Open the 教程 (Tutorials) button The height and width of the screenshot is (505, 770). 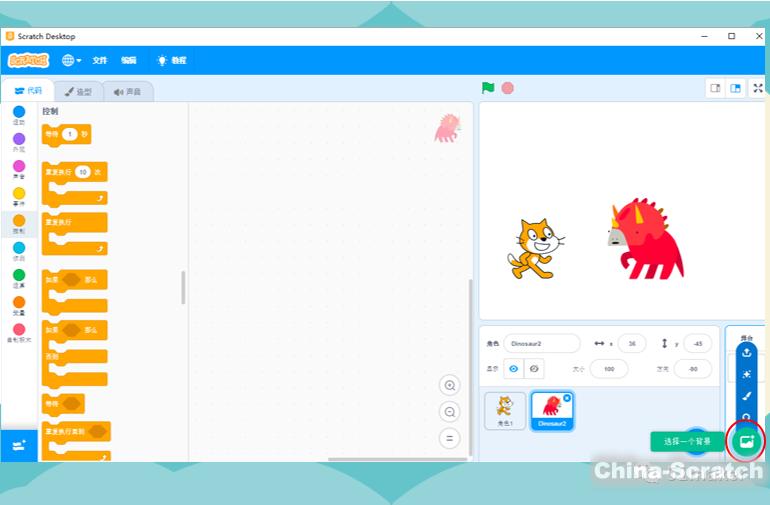(172, 60)
